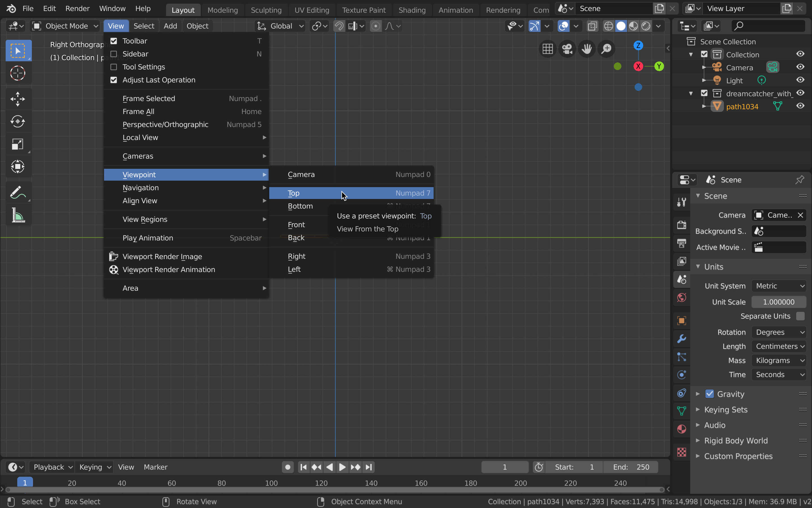Select the Rotate tool
The width and height of the screenshot is (812, 508).
18,121
